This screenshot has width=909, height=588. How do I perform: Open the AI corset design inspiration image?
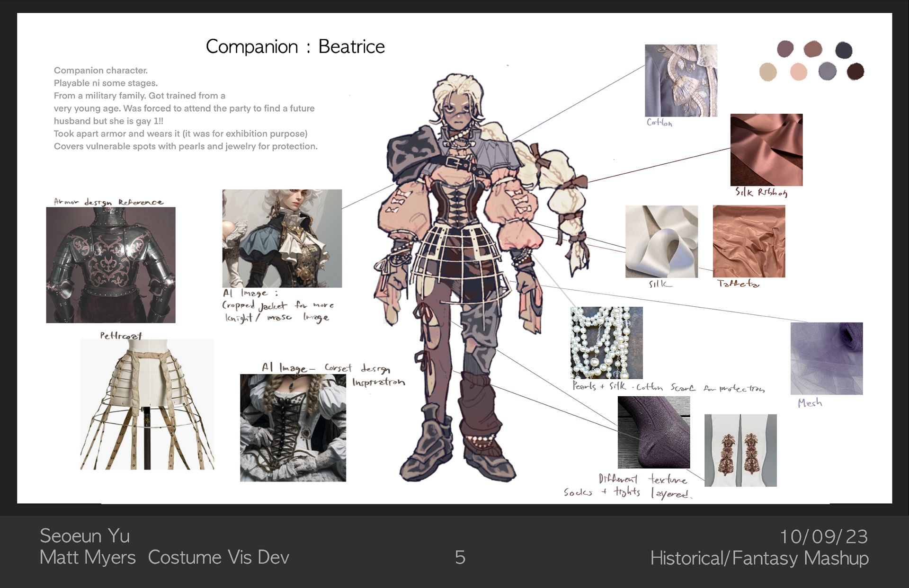tap(293, 428)
